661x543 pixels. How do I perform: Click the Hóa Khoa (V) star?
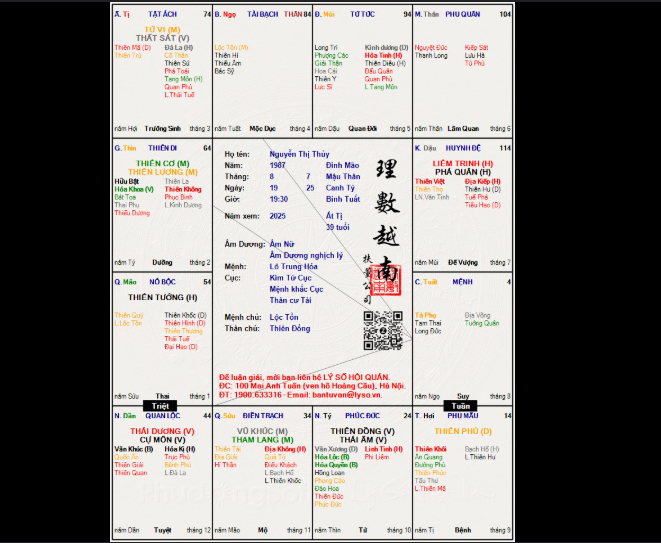[x=134, y=189]
